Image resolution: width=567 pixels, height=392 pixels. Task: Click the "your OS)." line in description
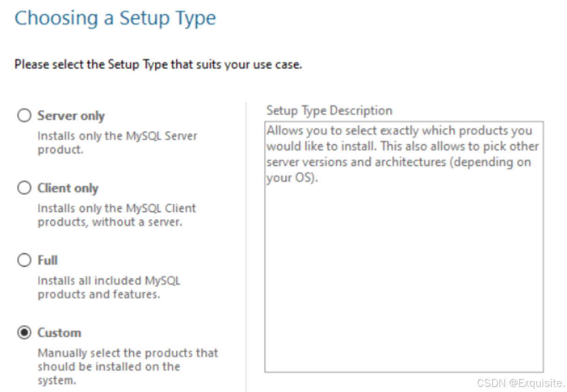pyautogui.click(x=292, y=178)
